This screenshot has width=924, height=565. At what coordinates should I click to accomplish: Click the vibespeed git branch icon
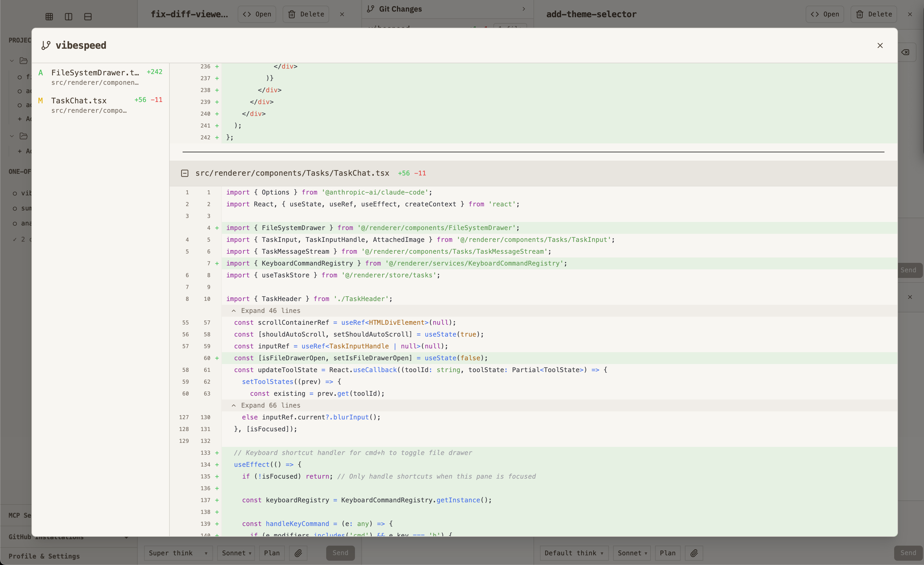[x=46, y=45]
